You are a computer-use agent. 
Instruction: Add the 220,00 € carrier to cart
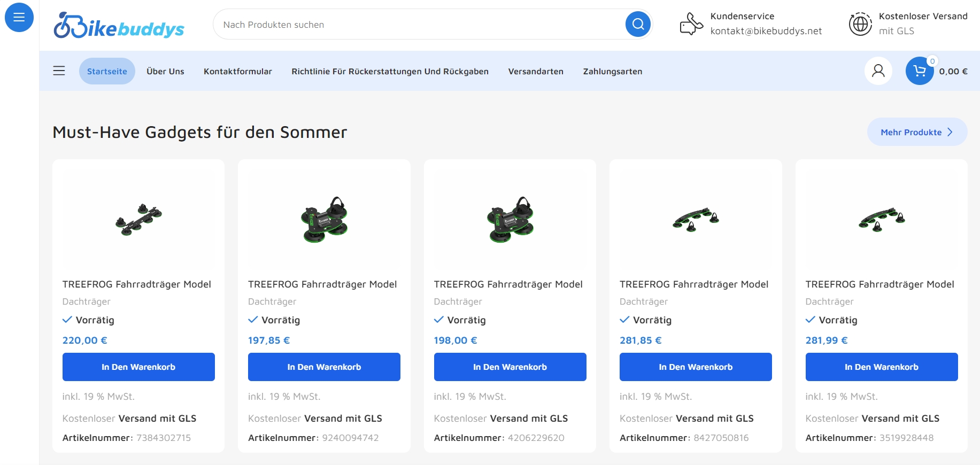pyautogui.click(x=138, y=367)
